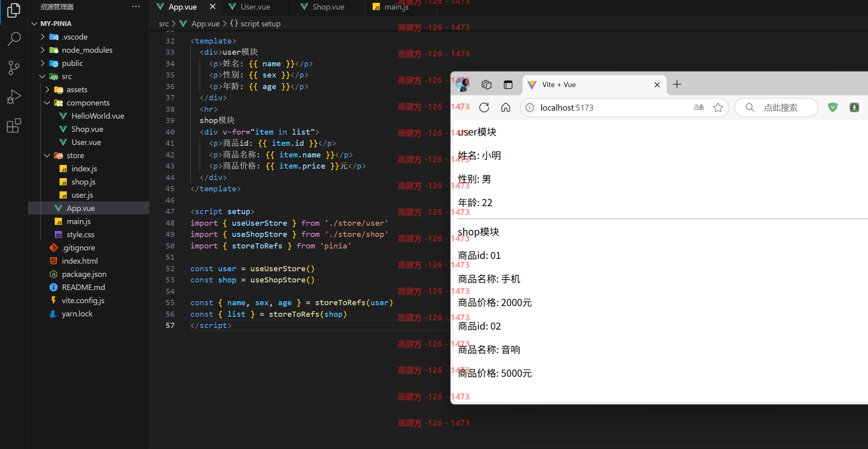The image size is (868, 449).
Task: Click the storeToRefs(shop) code line
Action: click(x=269, y=314)
